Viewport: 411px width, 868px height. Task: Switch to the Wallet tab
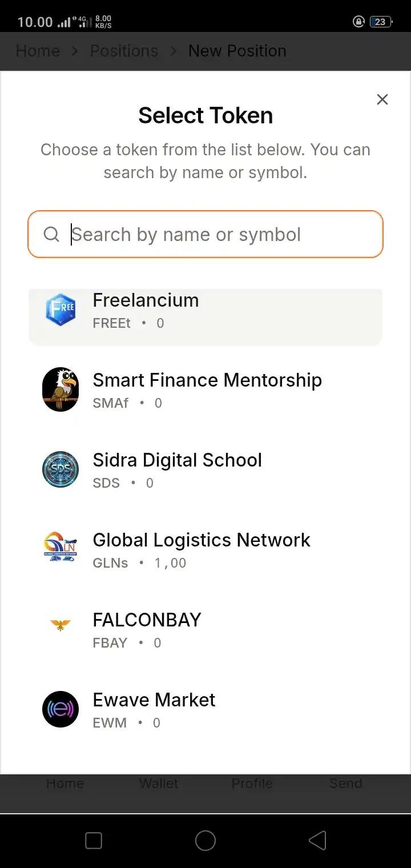[x=159, y=783]
